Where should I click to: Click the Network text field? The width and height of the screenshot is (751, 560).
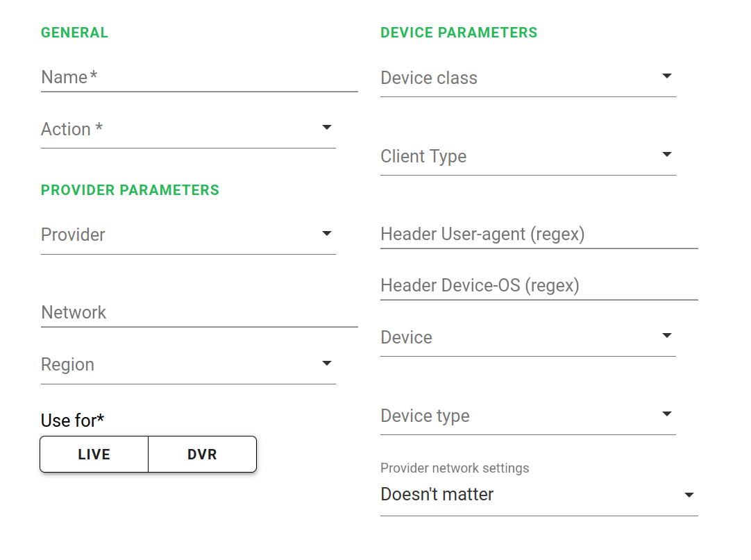(x=199, y=312)
